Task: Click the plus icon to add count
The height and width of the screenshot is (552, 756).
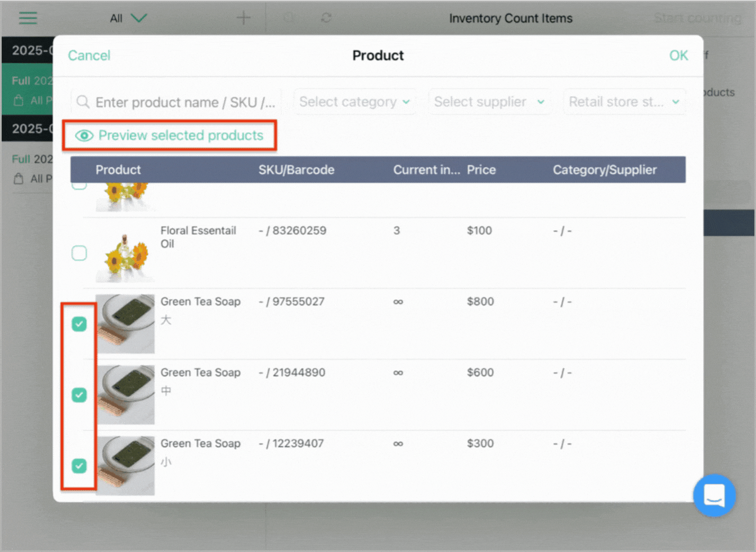Action: tap(244, 18)
